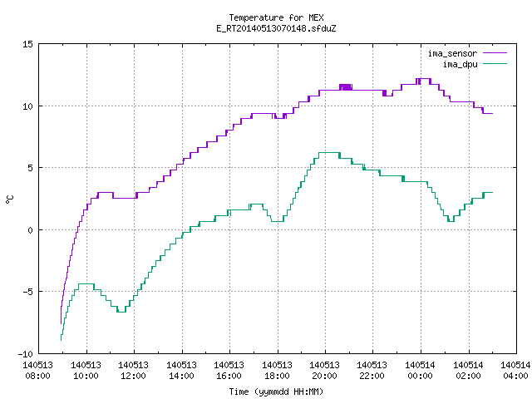Click the x-axis label 140513 12:00
The width and height of the screenshot is (532, 399).
click(x=133, y=370)
